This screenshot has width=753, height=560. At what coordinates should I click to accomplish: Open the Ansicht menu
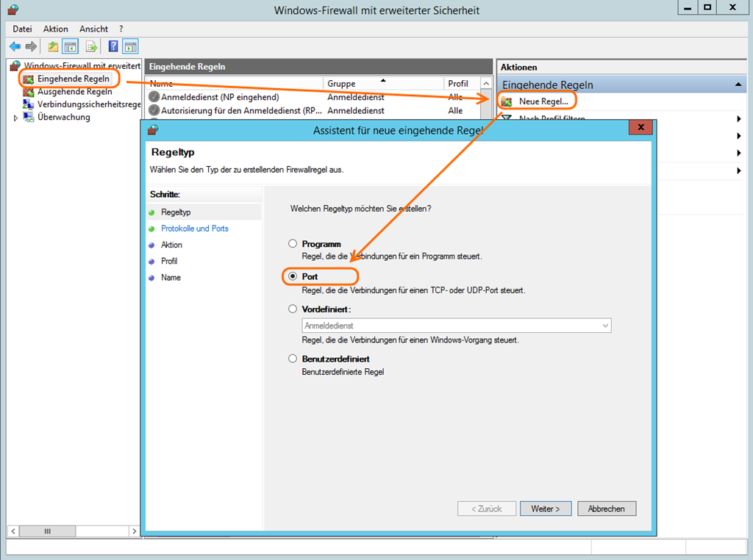[93, 29]
